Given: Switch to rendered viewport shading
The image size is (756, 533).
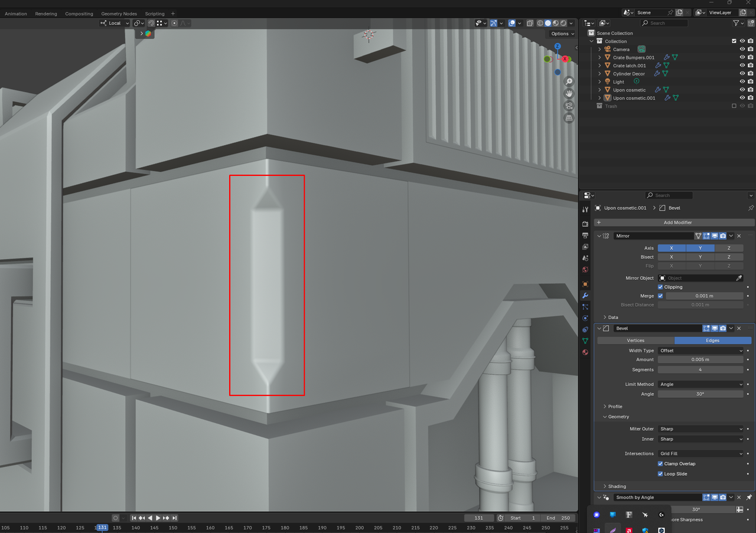Looking at the screenshot, I should coord(563,23).
